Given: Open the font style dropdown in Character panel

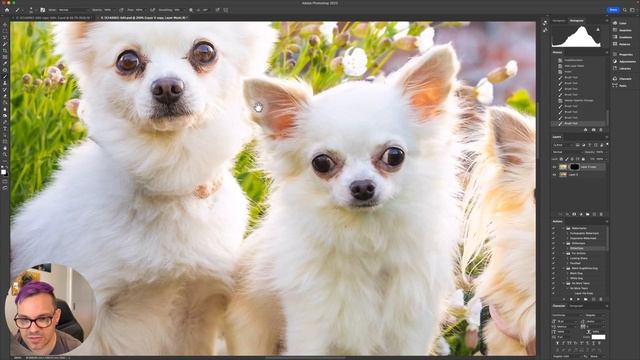Looking at the screenshot, I should pos(595,315).
